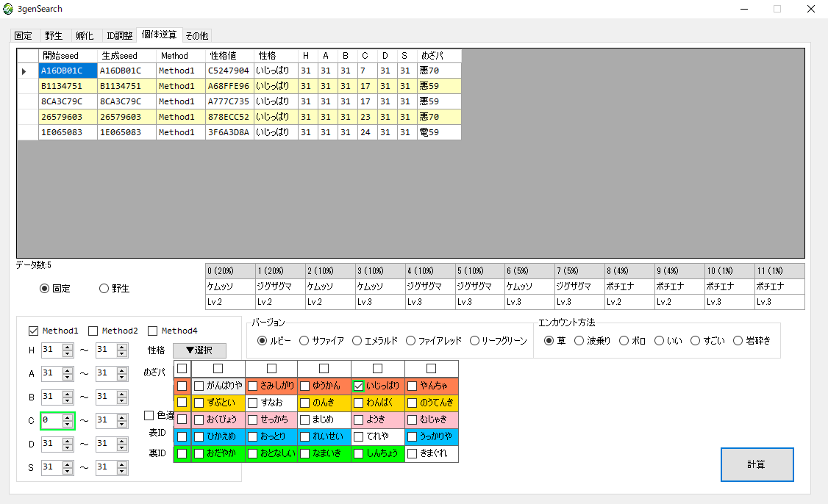The image size is (828, 504).
Task: Switch to the 固定 tab
Action: pyautogui.click(x=24, y=35)
